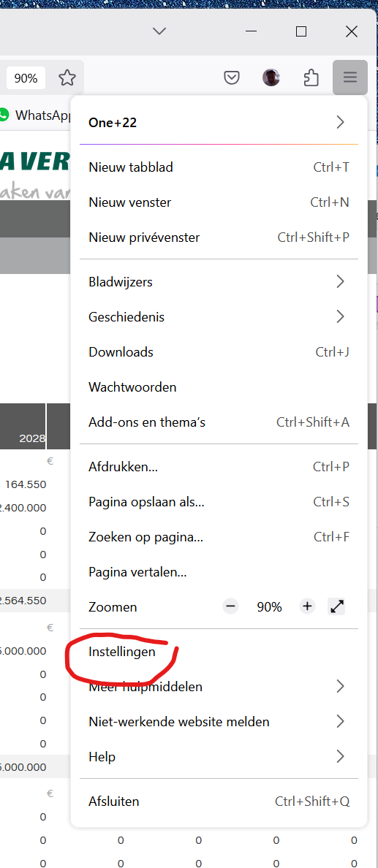Open the Extensions puzzle-piece icon
Screen dimensions: 378x868
pos(311,78)
